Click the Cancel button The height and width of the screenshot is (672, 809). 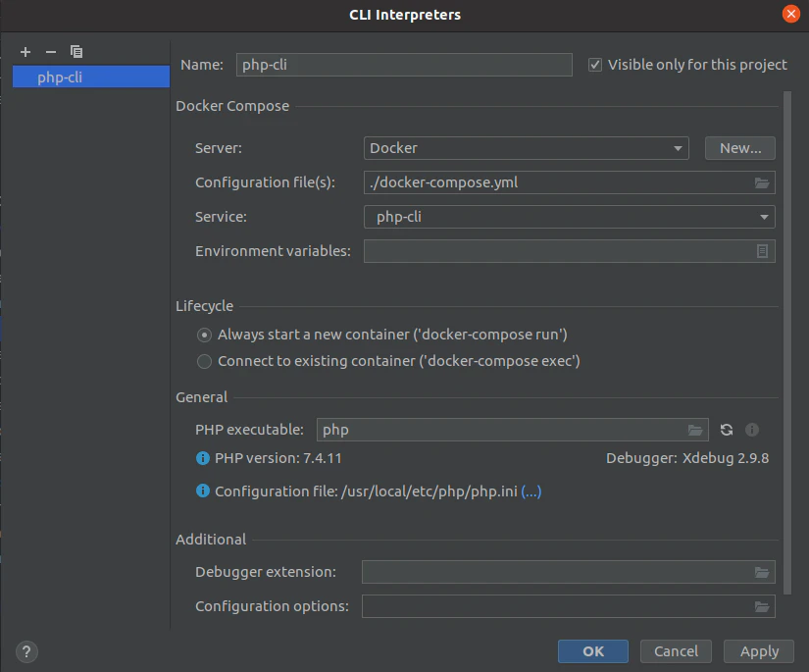pos(676,651)
